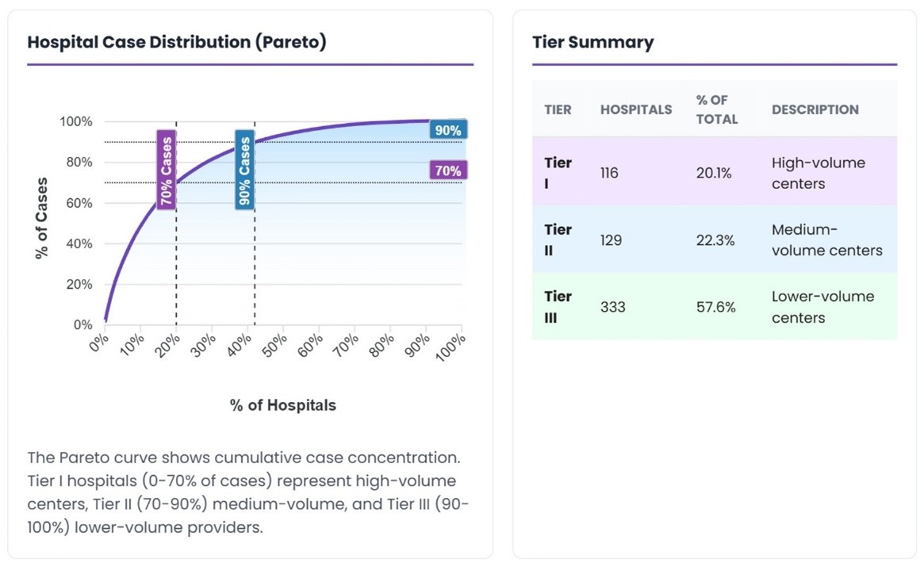Select the blue 90% threshold badge
The image size is (924, 567).
(x=447, y=130)
